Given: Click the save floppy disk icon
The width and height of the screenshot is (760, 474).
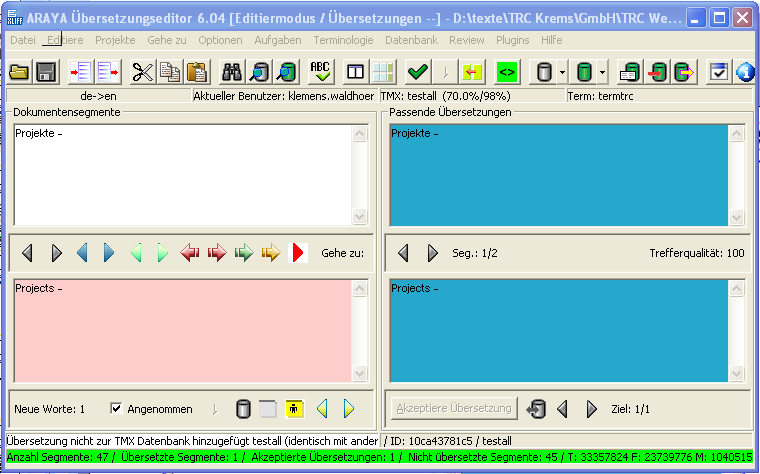Looking at the screenshot, I should coord(45,71).
